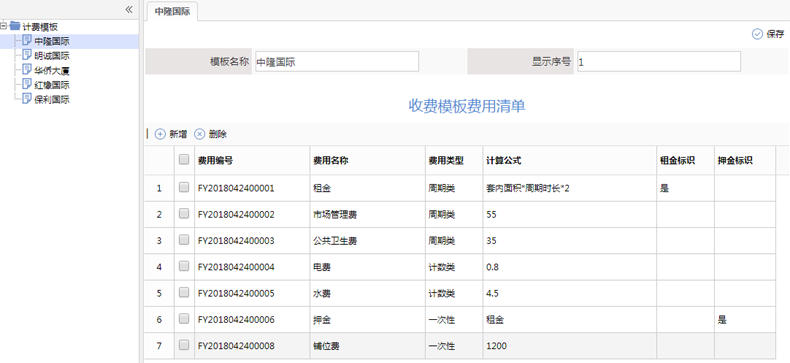790x363 pixels.
Task: Select 红橡国际 in the template tree
Action: (x=51, y=85)
